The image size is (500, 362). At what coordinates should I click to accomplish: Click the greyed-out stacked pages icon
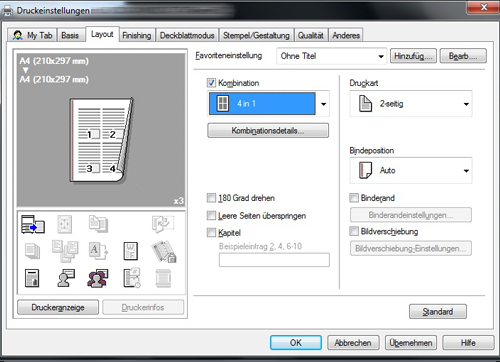coord(32,251)
